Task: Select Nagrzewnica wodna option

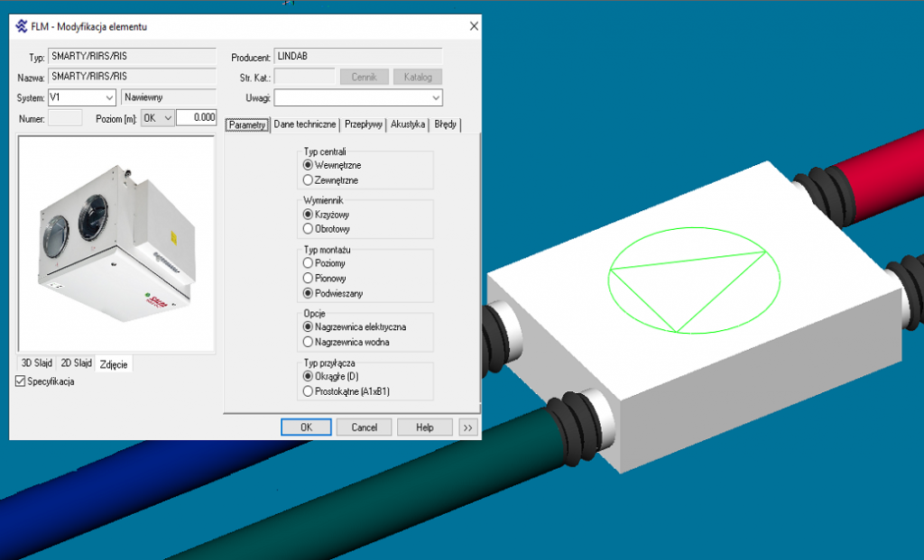Action: [x=309, y=342]
